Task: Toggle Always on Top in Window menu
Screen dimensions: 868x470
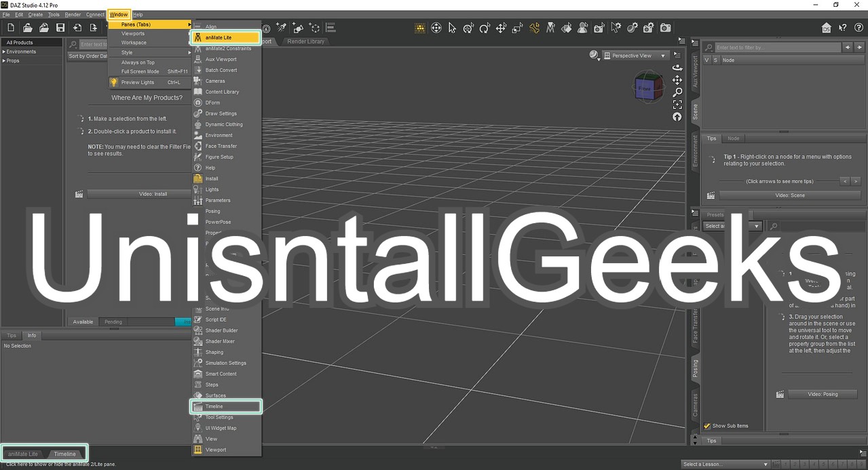Action: click(149, 62)
